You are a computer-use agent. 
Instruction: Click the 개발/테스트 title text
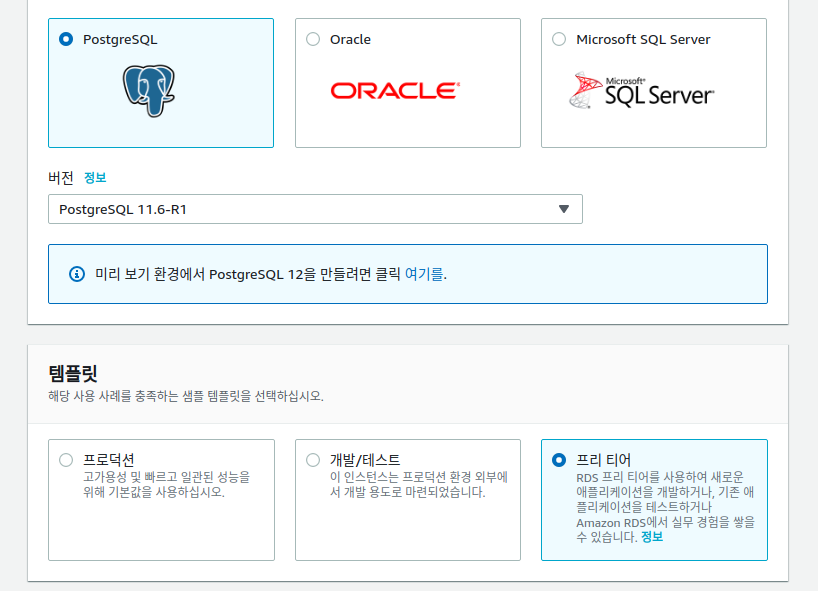coord(365,460)
